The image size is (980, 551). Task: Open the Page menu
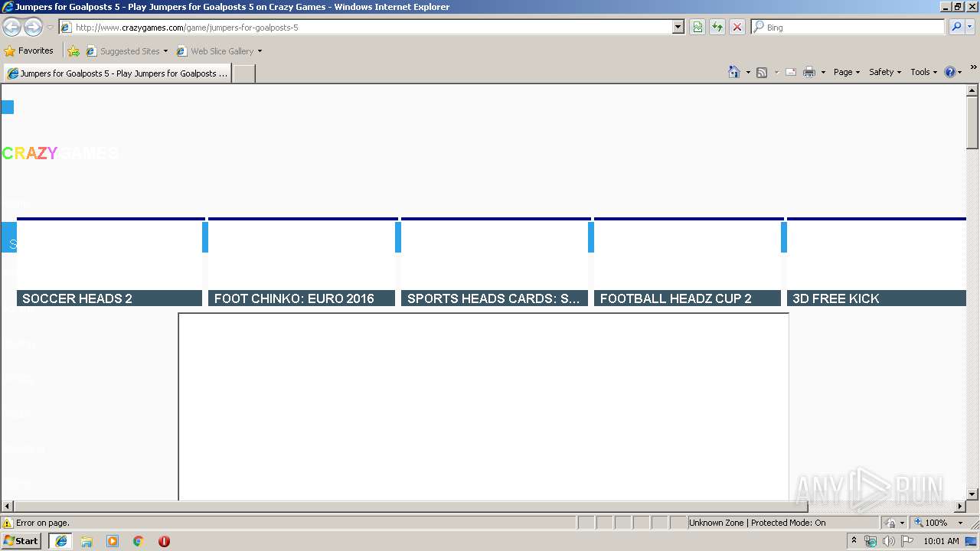[x=847, y=72]
